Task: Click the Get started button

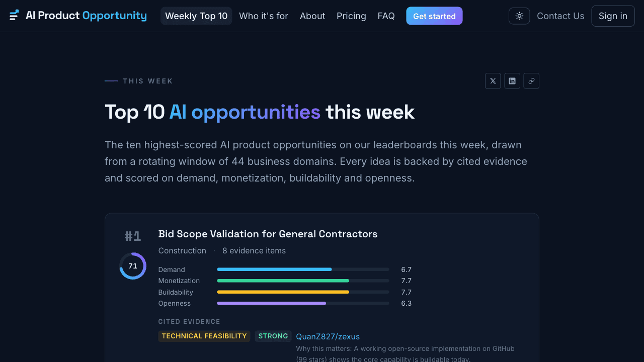Action: [x=434, y=16]
